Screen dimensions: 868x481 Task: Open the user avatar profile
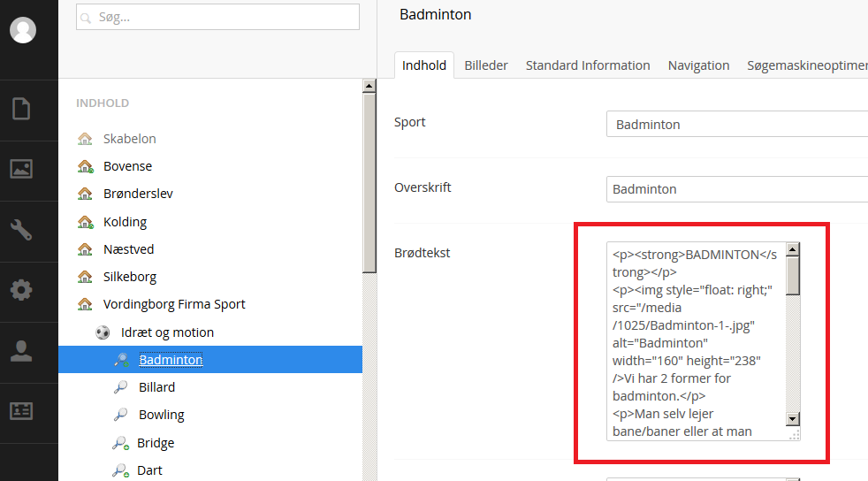[23, 30]
